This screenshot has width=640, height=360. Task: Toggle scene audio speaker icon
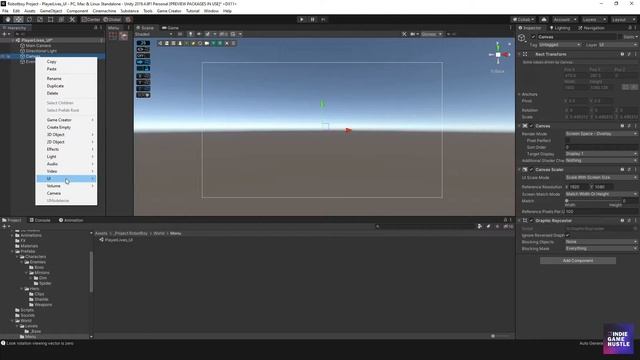pos(199,34)
